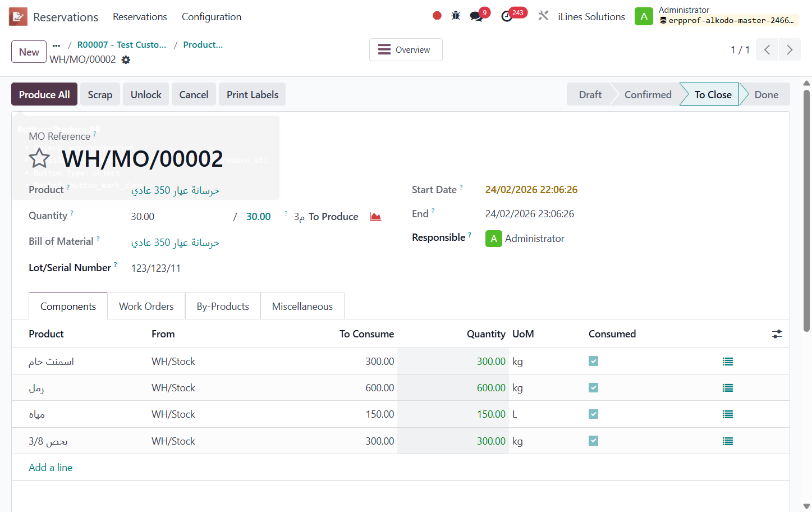Click the Print Labels button
The image size is (812, 512).
coord(252,94)
